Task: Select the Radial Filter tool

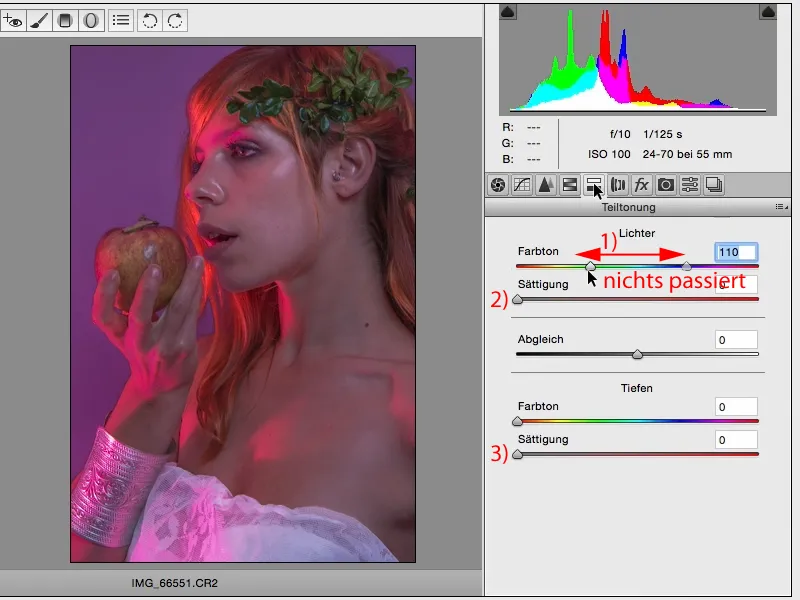Action: pyautogui.click(x=91, y=21)
